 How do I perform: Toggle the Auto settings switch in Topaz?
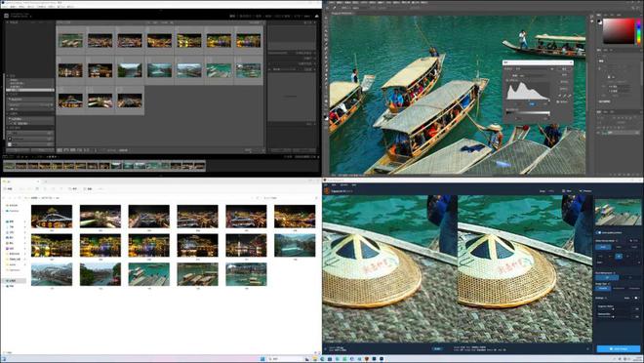(x=636, y=298)
